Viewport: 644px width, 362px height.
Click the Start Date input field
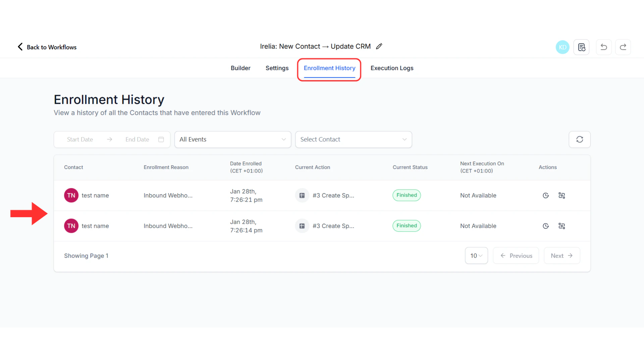click(x=80, y=139)
